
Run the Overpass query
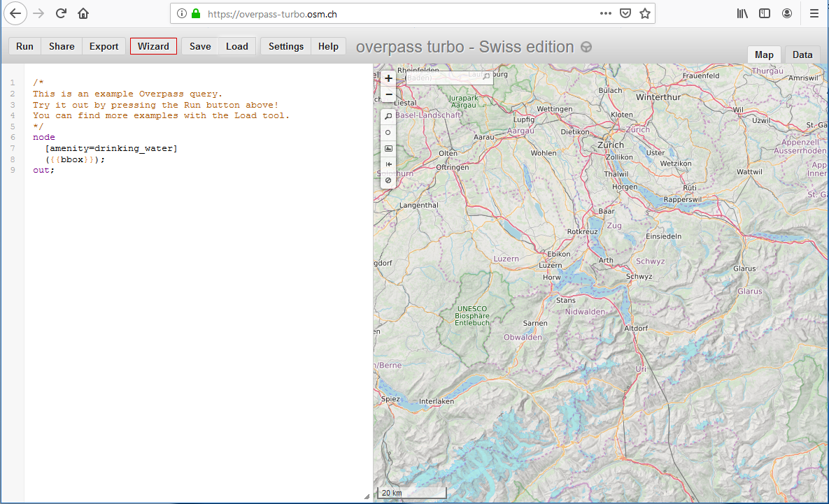pos(24,46)
